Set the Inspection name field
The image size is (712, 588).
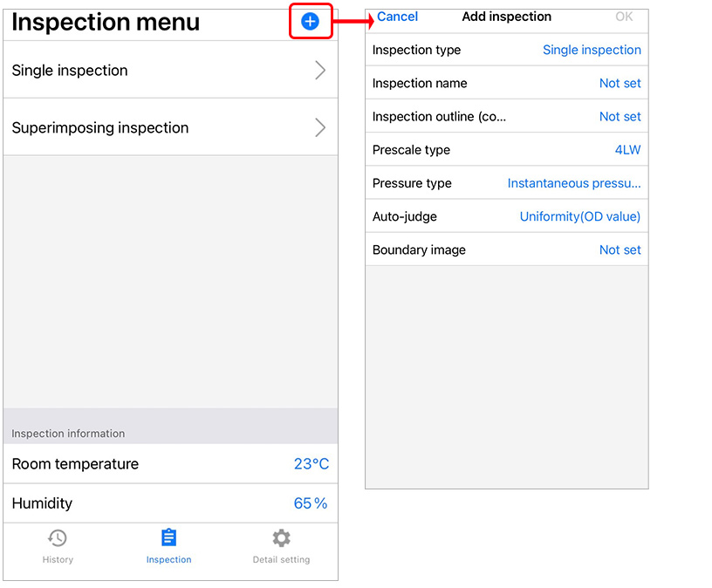click(x=620, y=84)
